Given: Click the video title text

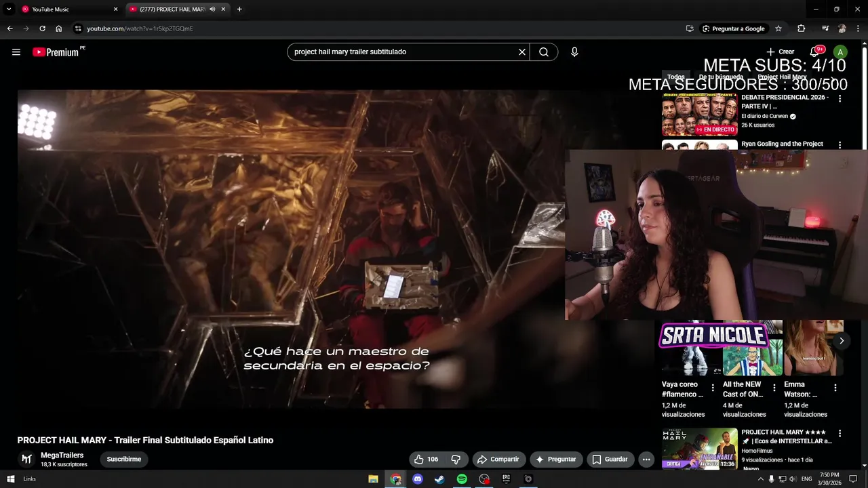Looking at the screenshot, I should [145, 440].
